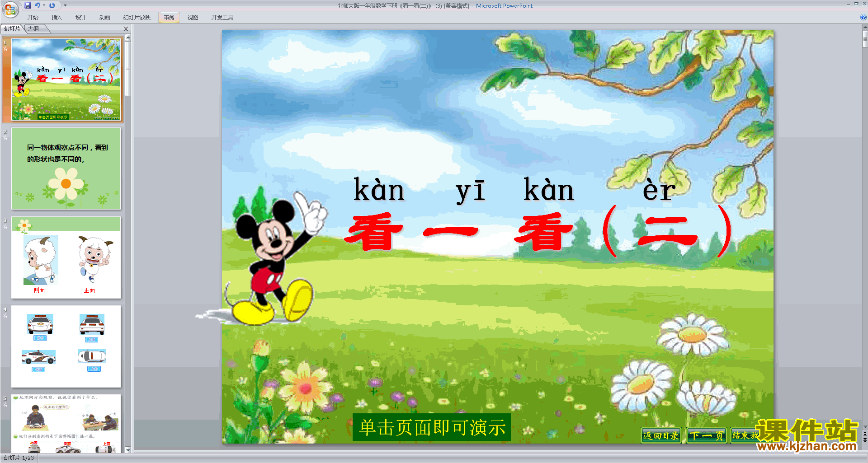Open Customize Quick Access Toolbar dropdown
The height and width of the screenshot is (463, 868).
click(65, 5)
